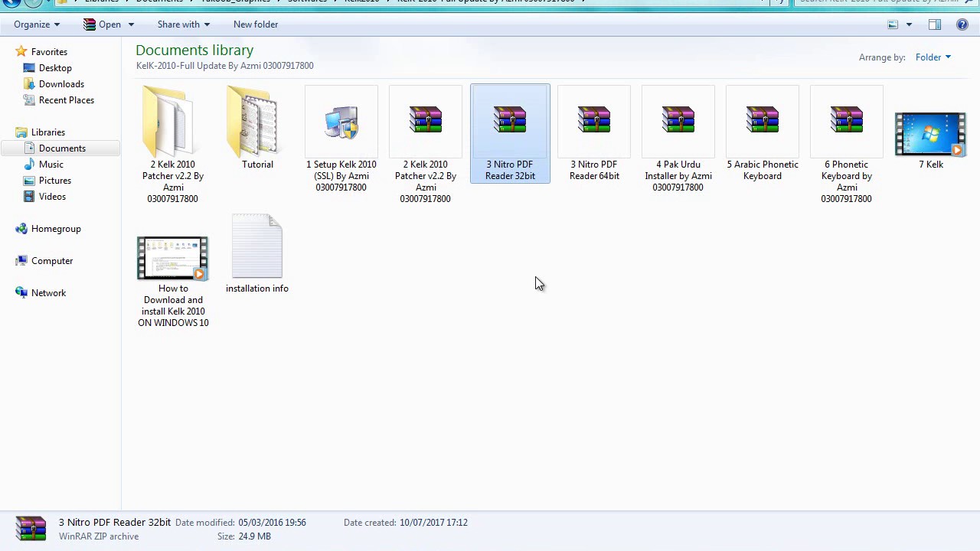The width and height of the screenshot is (980, 551).
Task: Open the Arrange by Folder dropdown
Action: (933, 57)
